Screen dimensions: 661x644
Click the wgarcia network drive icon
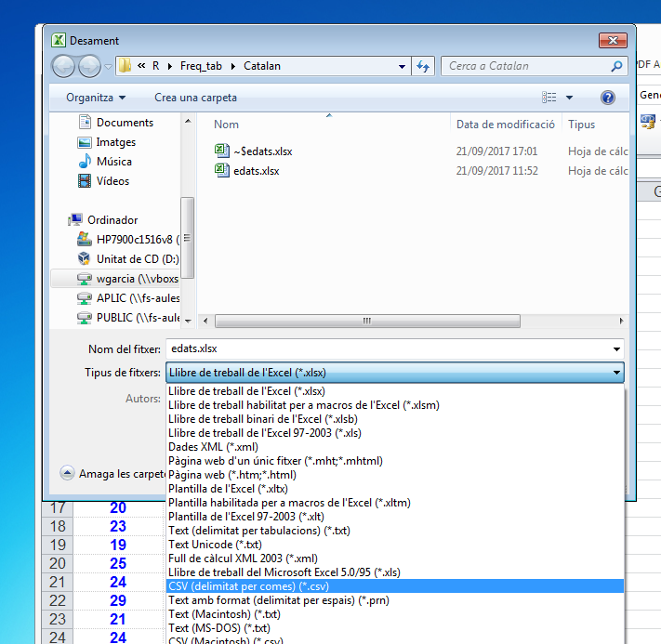(x=85, y=279)
